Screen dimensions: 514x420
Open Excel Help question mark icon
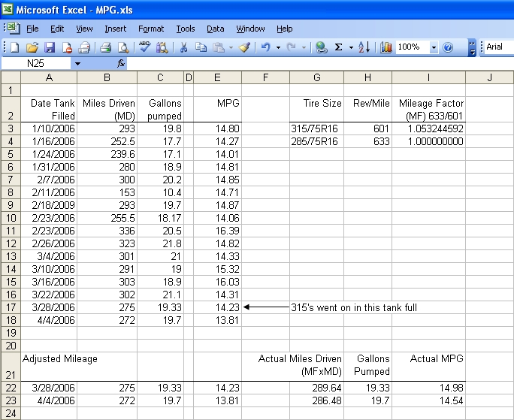pyautogui.click(x=448, y=47)
